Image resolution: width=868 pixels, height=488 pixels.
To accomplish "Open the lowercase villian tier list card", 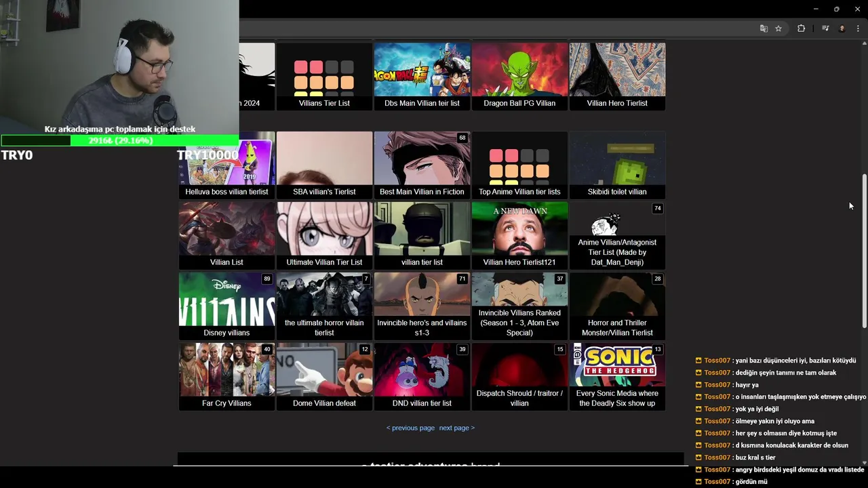I will click(422, 236).
